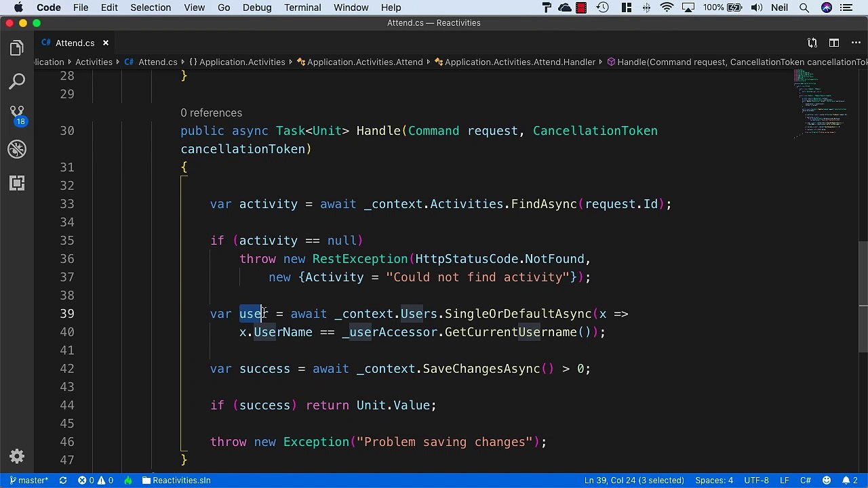Open Source Control view with 18 changes

coord(17,115)
